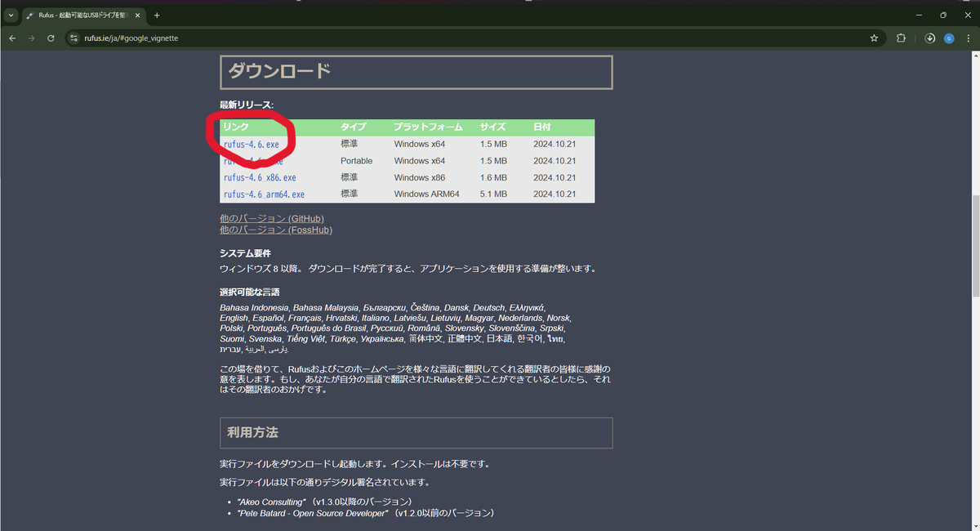Viewport: 980px width, 531px height.
Task: Choose 简体中文 language link
Action: pos(425,338)
